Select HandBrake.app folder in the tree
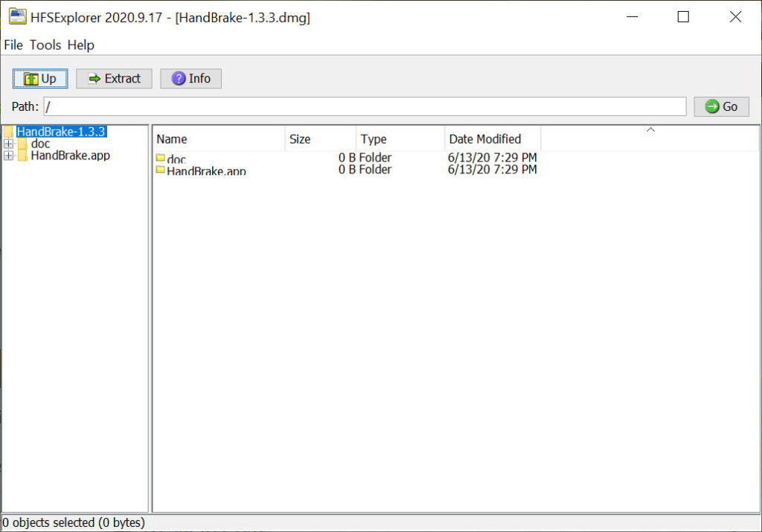Image resolution: width=762 pixels, height=532 pixels. point(71,156)
